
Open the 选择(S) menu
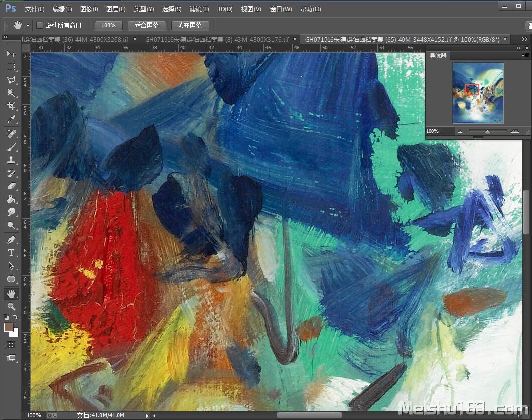point(171,9)
